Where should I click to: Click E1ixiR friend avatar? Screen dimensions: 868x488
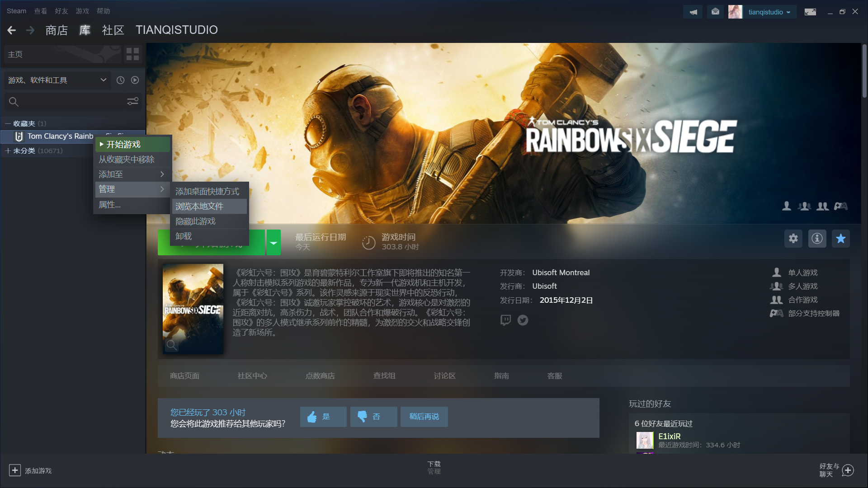point(645,440)
